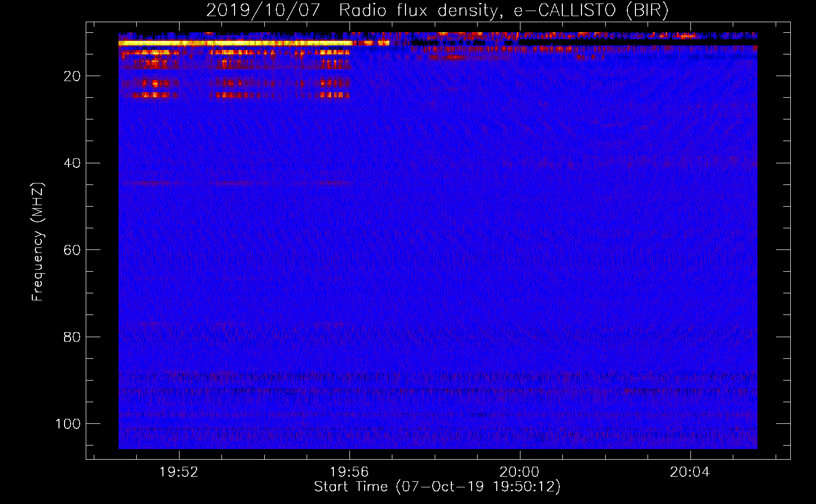Click the '80' frequency tick label
Viewport: 816px width, 504px height.
point(72,337)
